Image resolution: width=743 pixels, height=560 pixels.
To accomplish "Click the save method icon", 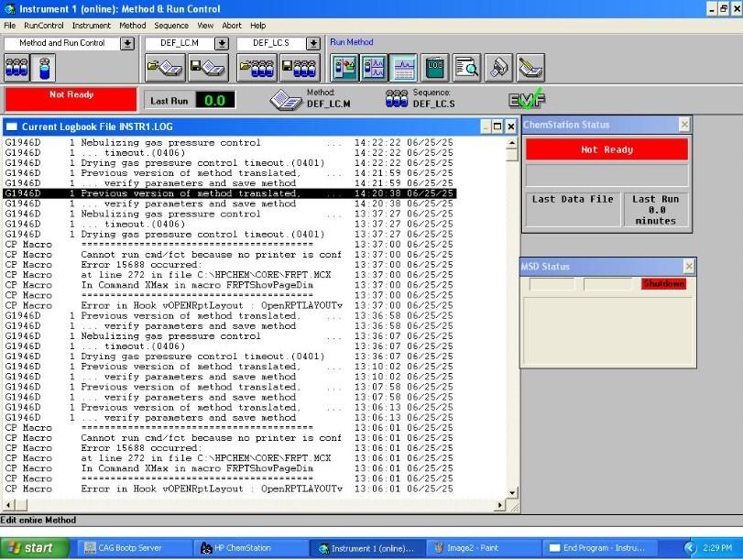I will tap(207, 67).
